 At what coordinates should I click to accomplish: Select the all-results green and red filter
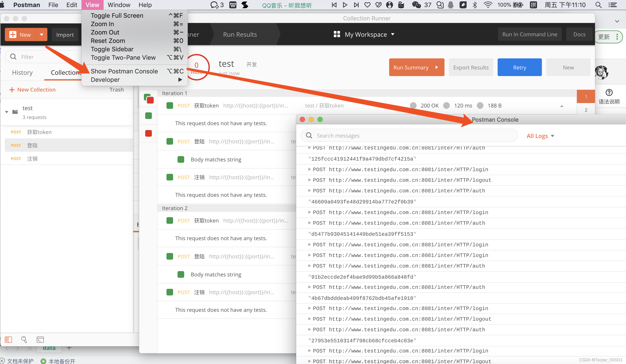click(x=149, y=98)
